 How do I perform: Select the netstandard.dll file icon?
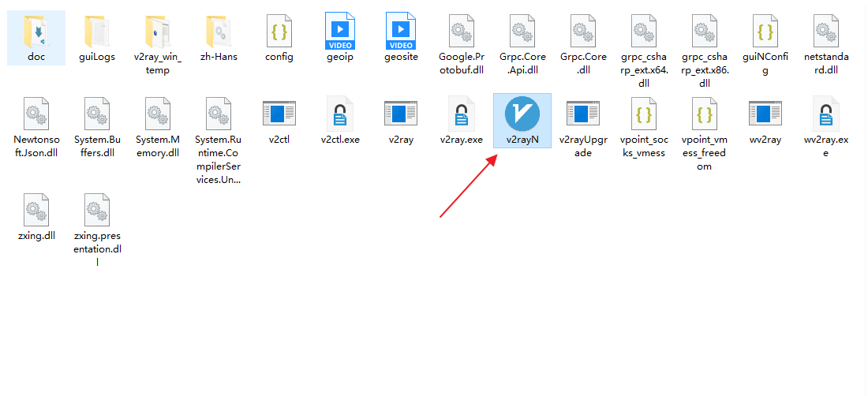826,32
